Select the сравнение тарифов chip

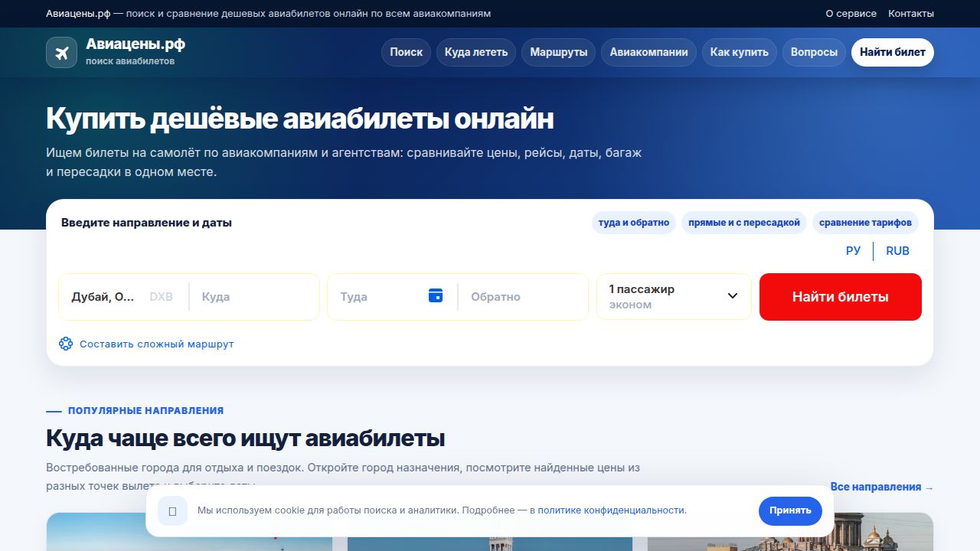point(865,223)
